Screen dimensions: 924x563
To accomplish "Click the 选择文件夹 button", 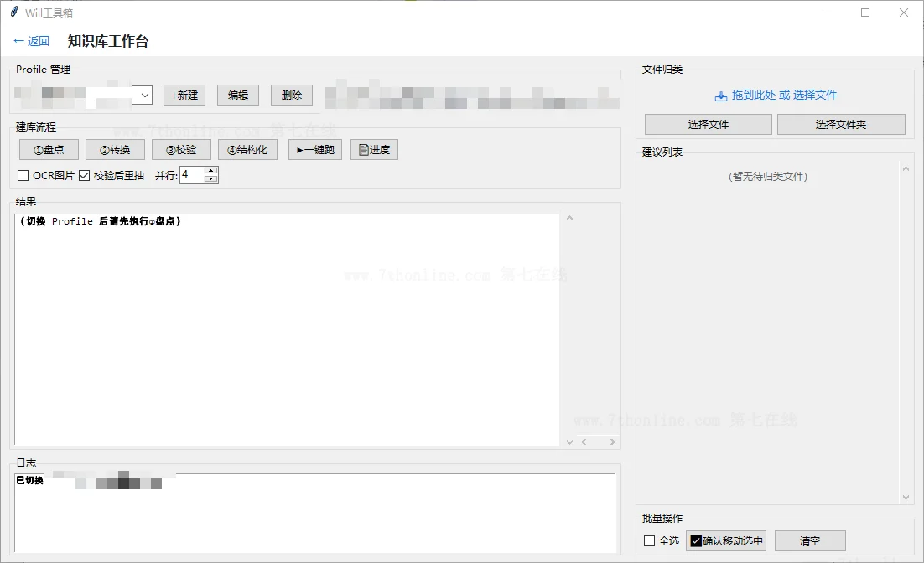I will click(841, 124).
